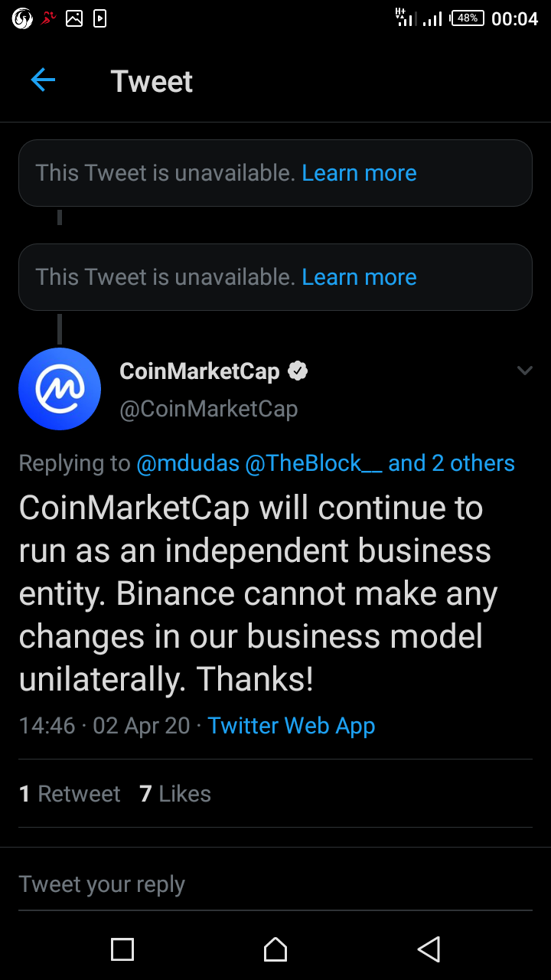Expand the tweet options chevron
551x980 pixels.
[x=525, y=371]
